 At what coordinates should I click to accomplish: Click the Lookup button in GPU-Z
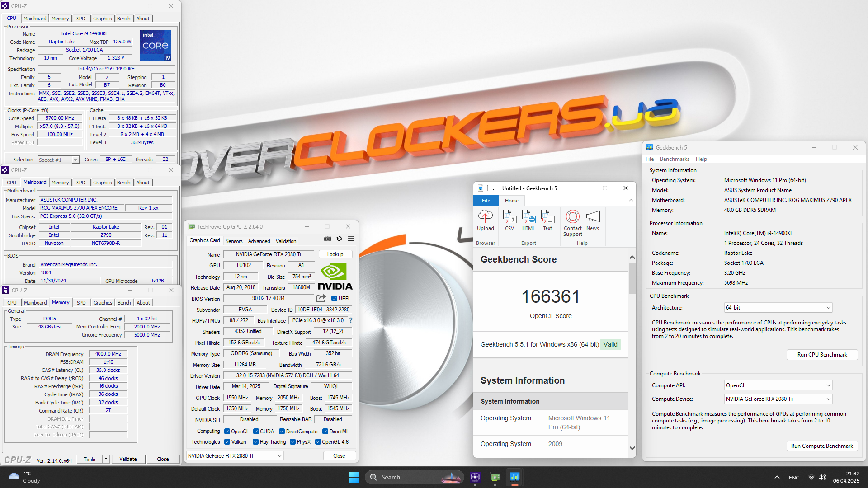click(x=335, y=254)
